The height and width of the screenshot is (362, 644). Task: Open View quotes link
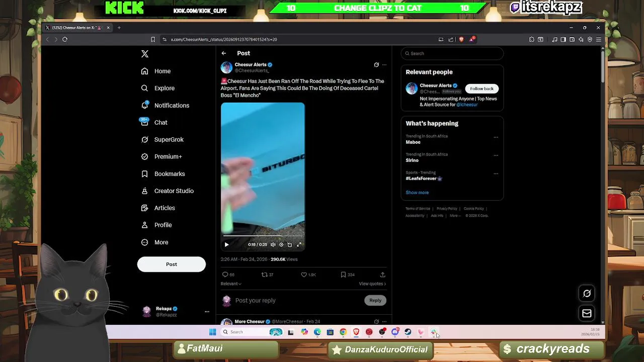[372, 284]
